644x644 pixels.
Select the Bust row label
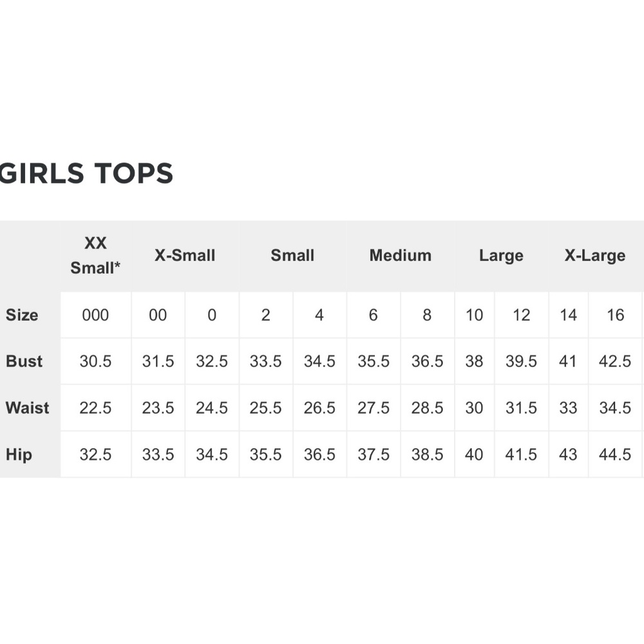pos(24,361)
